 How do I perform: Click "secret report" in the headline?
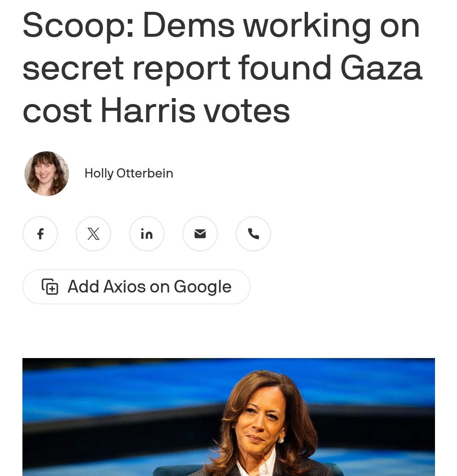126,69
